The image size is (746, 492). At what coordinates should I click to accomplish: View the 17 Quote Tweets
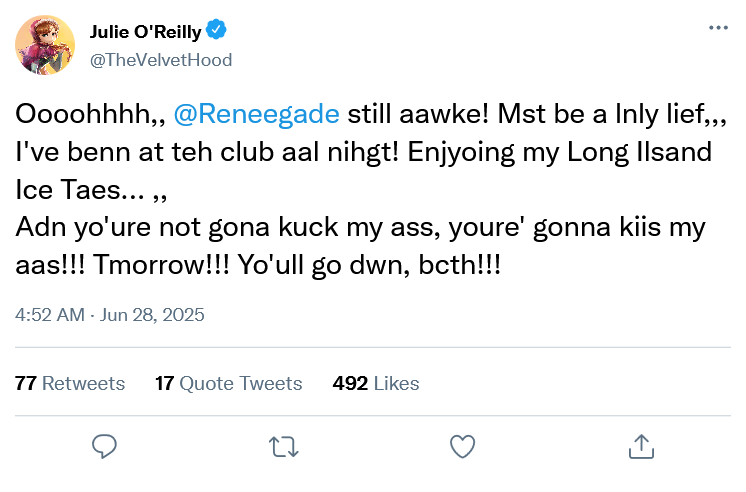click(229, 383)
